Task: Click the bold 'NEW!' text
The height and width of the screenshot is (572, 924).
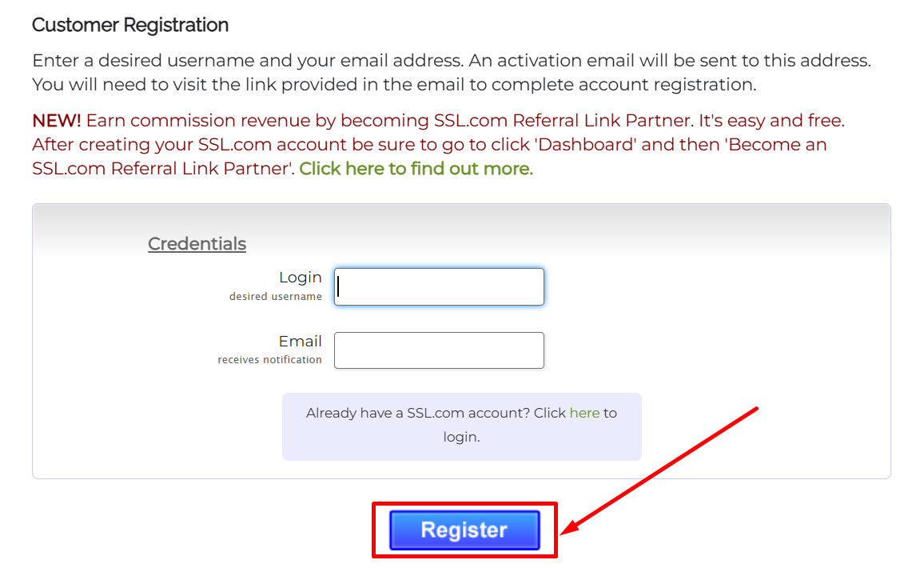Action: pos(56,121)
